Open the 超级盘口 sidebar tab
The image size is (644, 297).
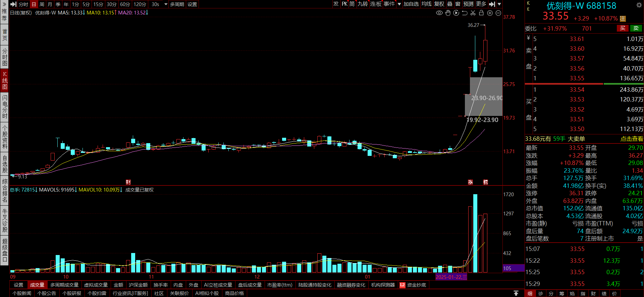point(5,250)
